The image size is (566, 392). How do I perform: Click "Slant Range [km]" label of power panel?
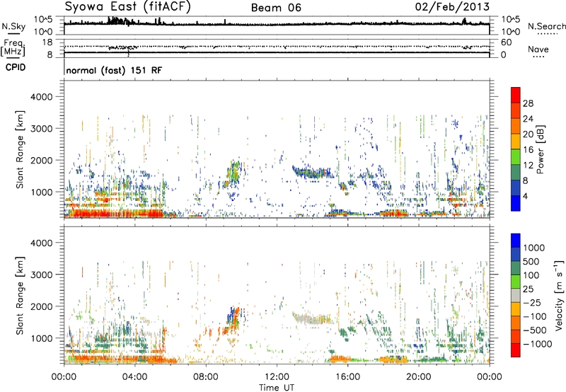click(20, 149)
